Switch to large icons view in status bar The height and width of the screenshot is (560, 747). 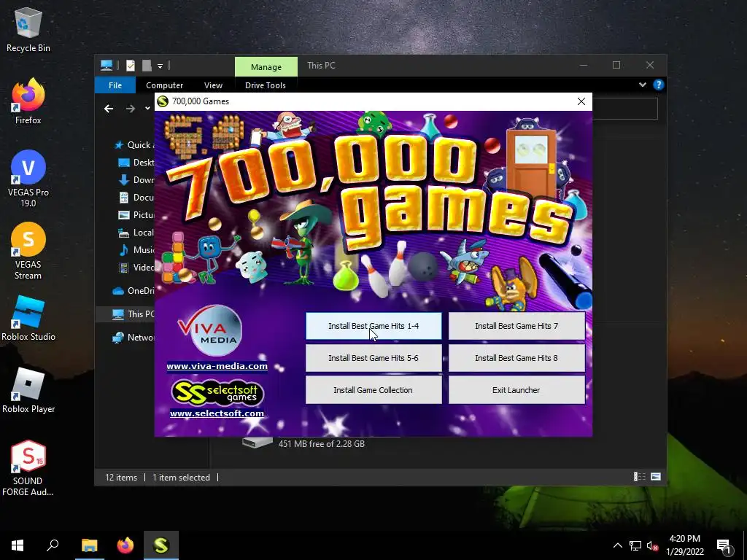coord(656,477)
